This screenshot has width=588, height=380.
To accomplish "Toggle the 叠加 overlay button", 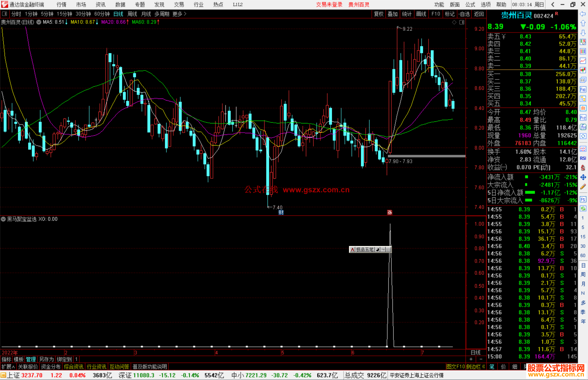I will tap(393, 14).
